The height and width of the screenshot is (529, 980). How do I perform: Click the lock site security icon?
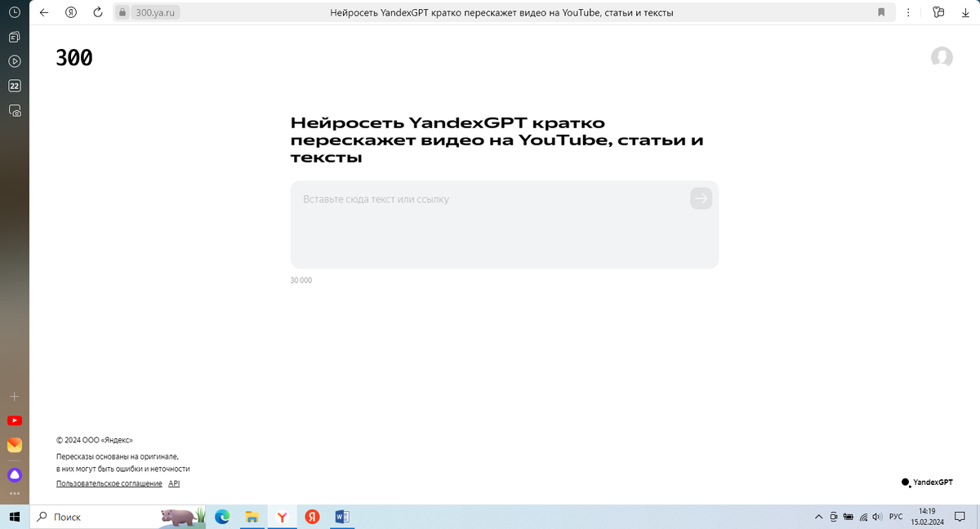tap(122, 12)
